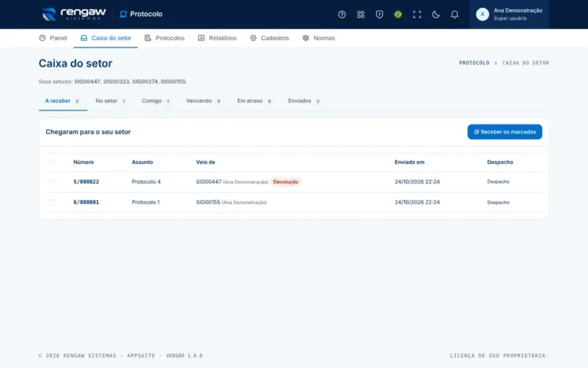This screenshot has height=368, width=588.
Task: Check the select-all header checkbox
Action: (53, 163)
